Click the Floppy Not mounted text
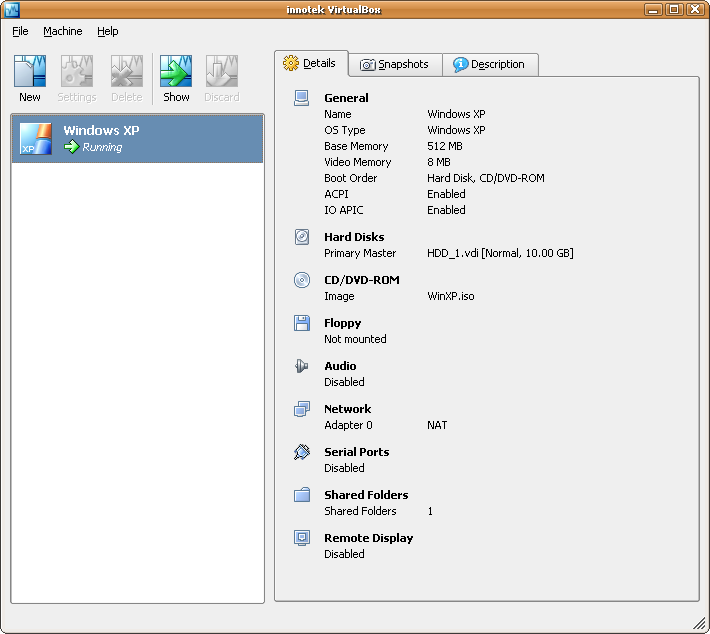The width and height of the screenshot is (710, 634). coord(355,339)
